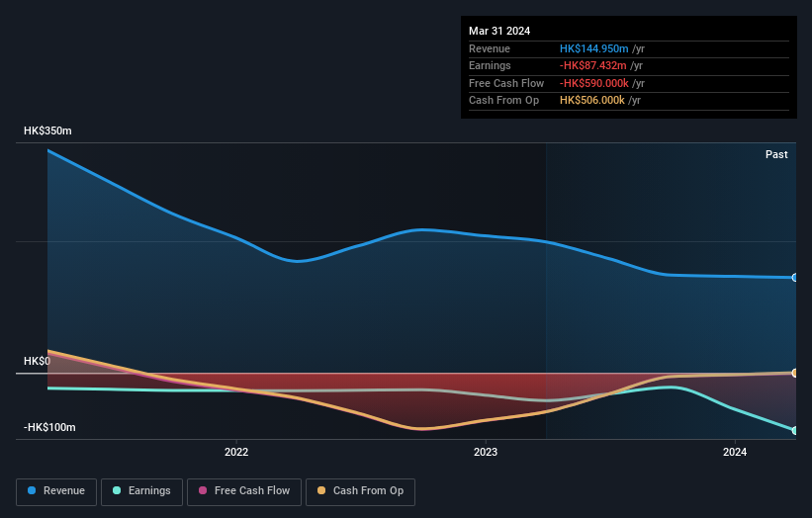812x518 pixels.
Task: Click the -HK$590.000k free cash flow value
Action: click(594, 83)
